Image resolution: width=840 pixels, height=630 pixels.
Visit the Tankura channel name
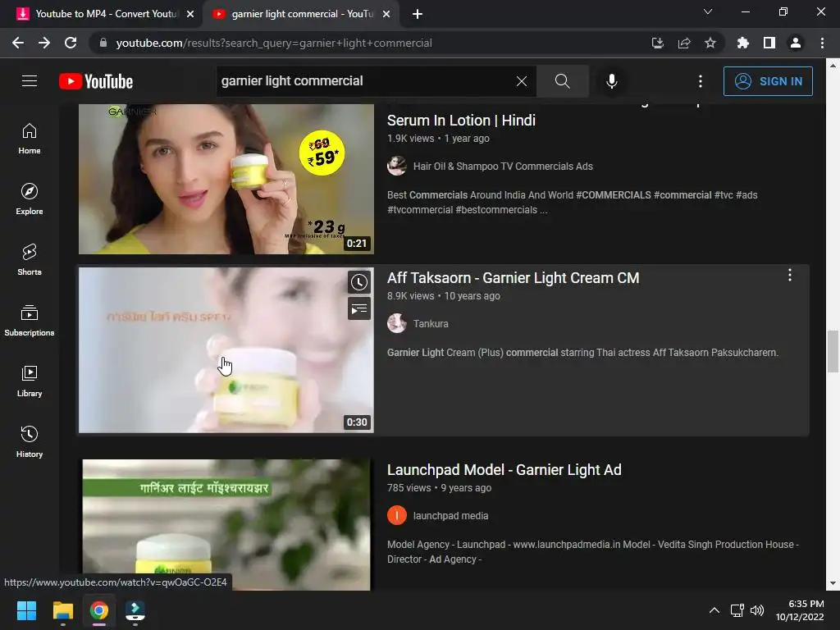[431, 323]
